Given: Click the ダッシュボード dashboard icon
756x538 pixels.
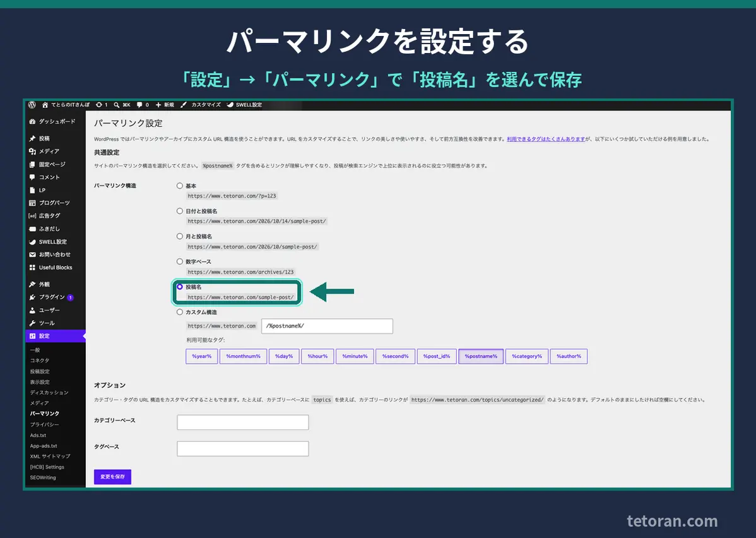Looking at the screenshot, I should pyautogui.click(x=32, y=122).
